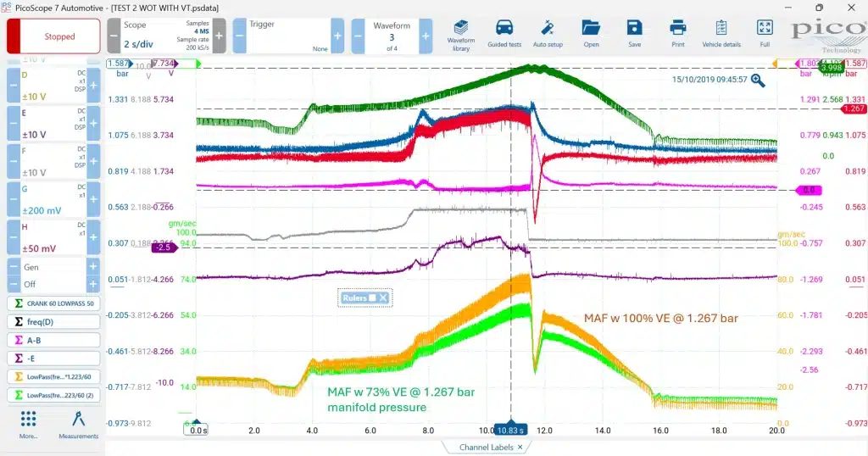
Task: Open Channel D ±10 V settings
Action: point(53,86)
